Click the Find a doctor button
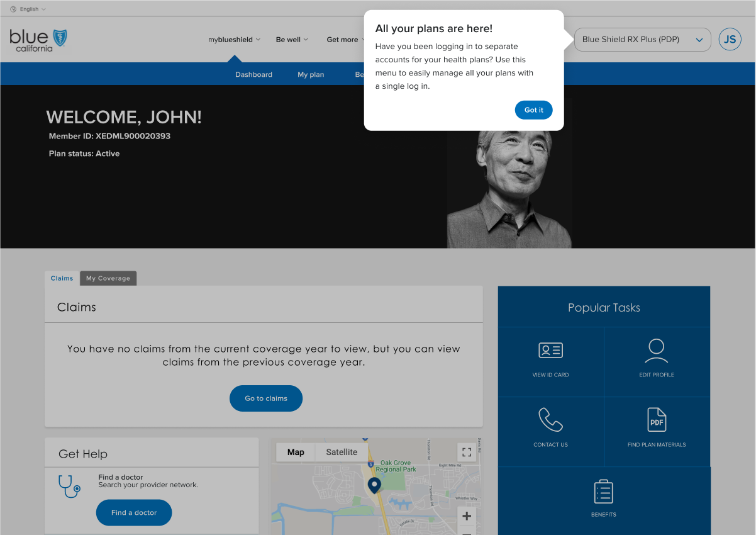756x535 pixels. (x=134, y=512)
